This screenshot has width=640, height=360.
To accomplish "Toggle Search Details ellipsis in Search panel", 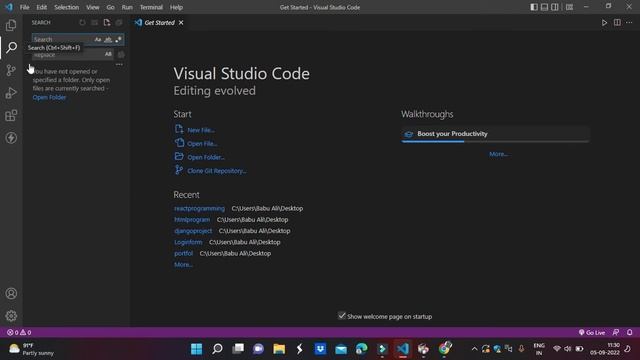I will [x=119, y=64].
